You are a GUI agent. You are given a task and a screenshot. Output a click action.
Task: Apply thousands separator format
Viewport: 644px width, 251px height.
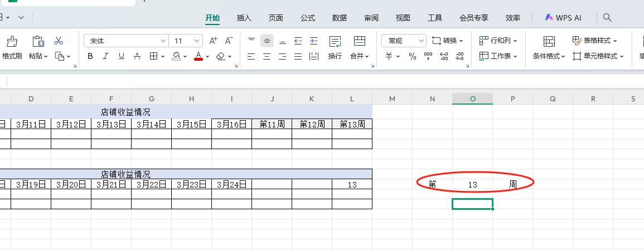click(428, 57)
